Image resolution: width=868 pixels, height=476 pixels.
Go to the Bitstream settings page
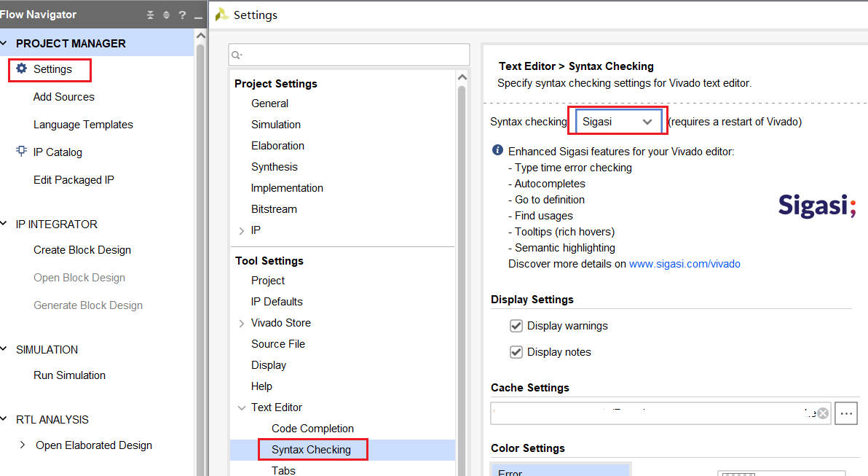tap(274, 209)
